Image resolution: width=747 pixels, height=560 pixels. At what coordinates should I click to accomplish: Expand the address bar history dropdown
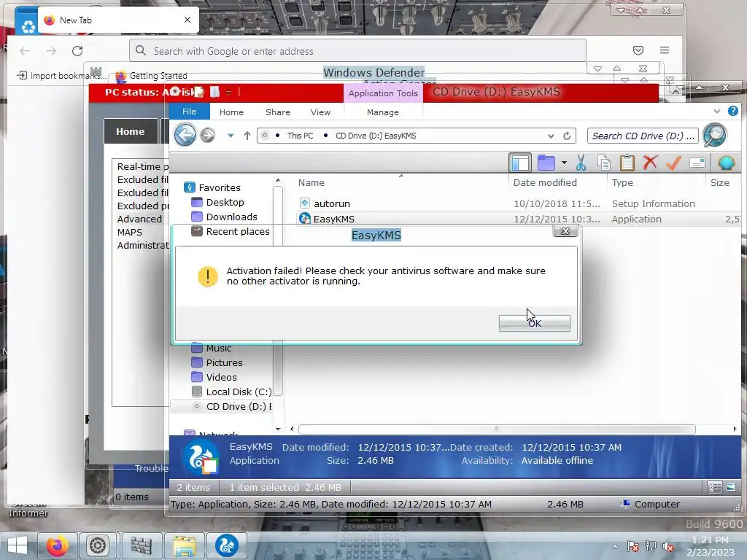click(x=551, y=136)
